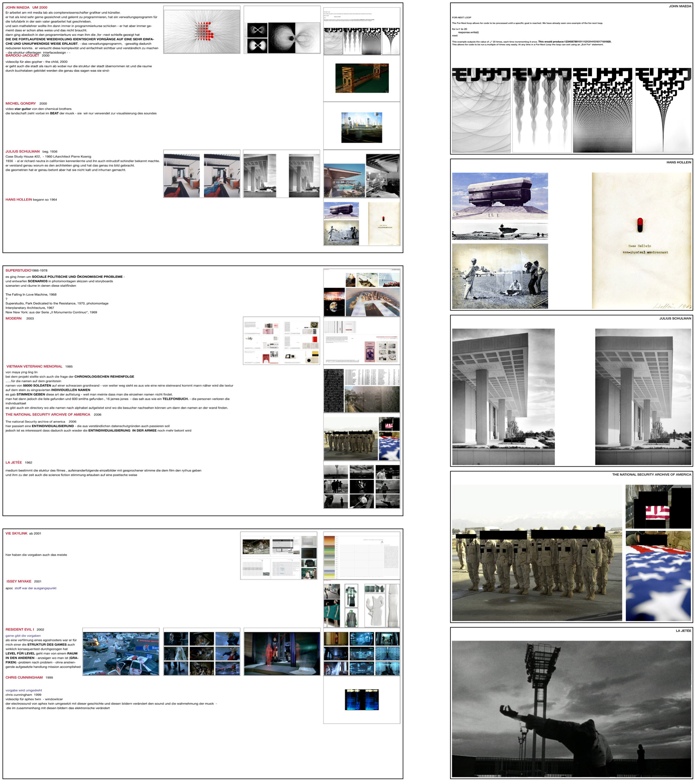This screenshot has height=784, width=695.
Task: Click the large overlapping circles Maeda pattern image
Action: [481, 110]
